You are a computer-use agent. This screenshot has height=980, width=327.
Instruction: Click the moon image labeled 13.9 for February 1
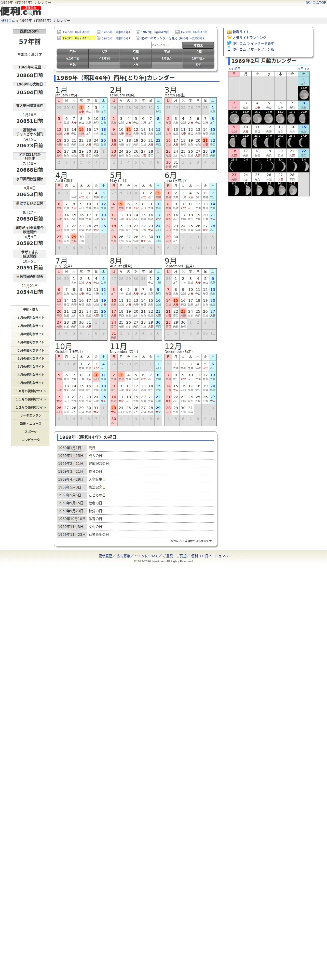pyautogui.click(x=303, y=94)
